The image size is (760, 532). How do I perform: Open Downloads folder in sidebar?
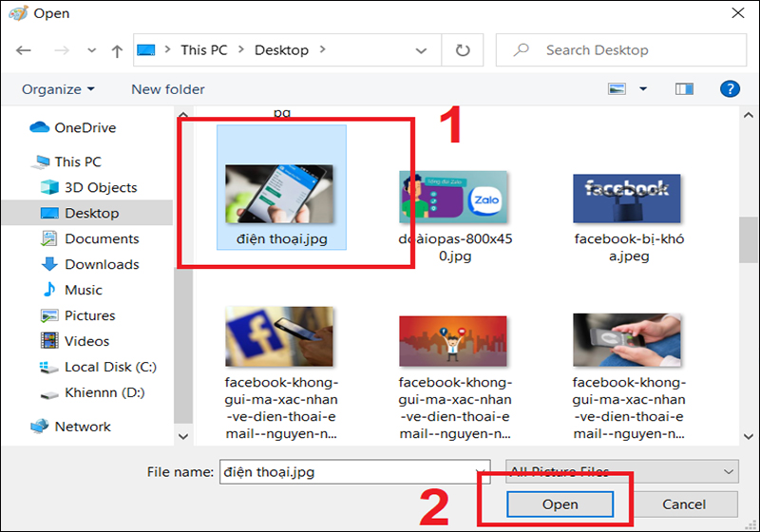[x=101, y=264]
